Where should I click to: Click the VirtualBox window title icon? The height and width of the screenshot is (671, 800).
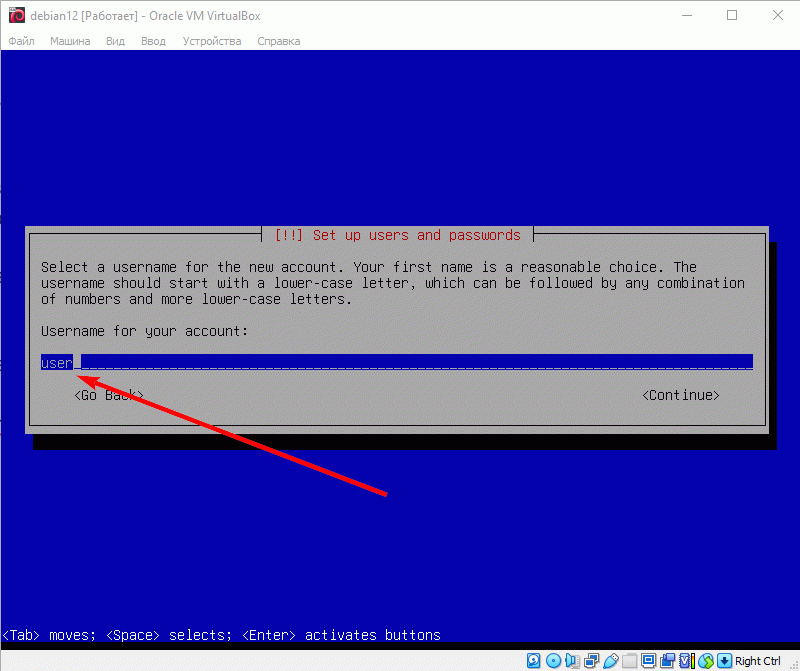(x=16, y=16)
